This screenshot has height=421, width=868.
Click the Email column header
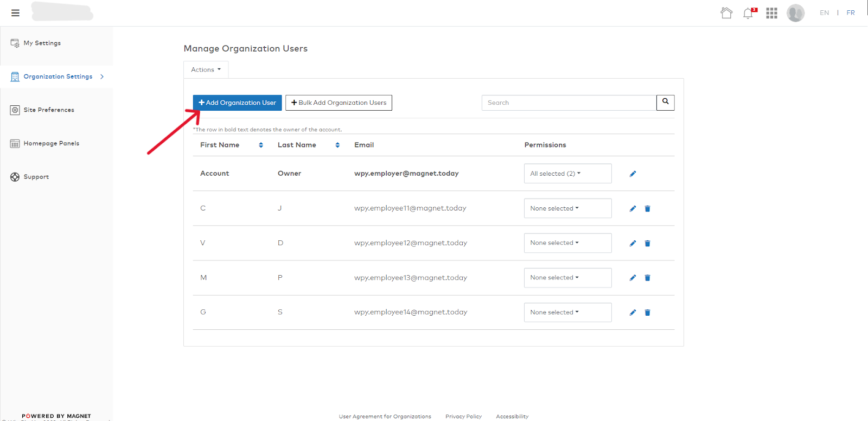coord(364,145)
